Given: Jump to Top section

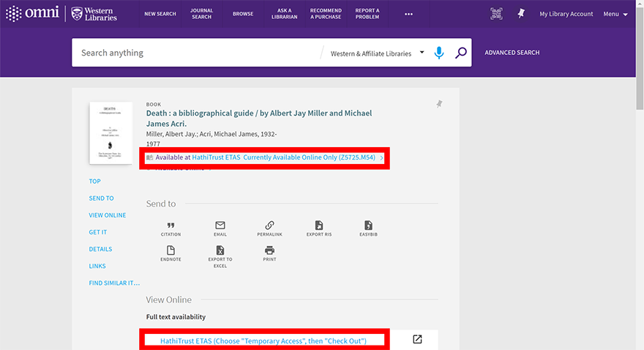Looking at the screenshot, I should click(94, 181).
